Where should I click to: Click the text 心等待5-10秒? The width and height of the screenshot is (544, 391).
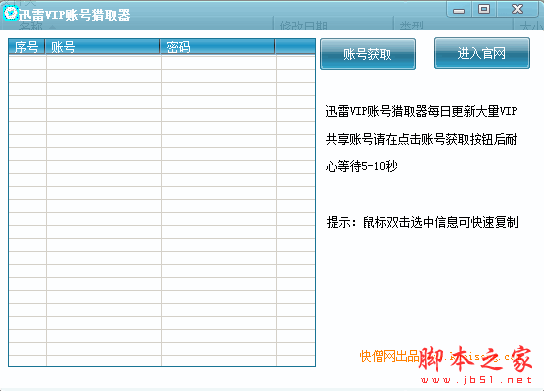361,166
